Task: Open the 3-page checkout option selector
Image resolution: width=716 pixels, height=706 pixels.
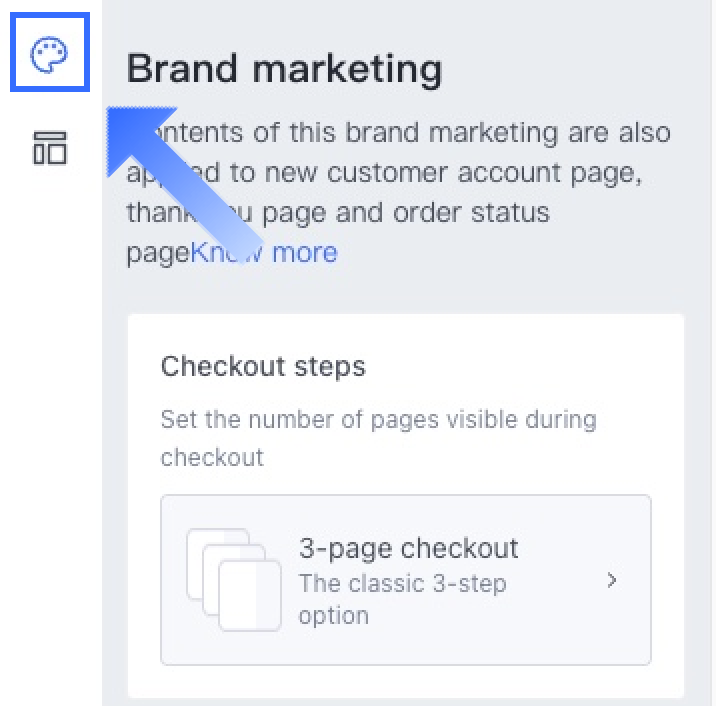Action: tap(406, 580)
